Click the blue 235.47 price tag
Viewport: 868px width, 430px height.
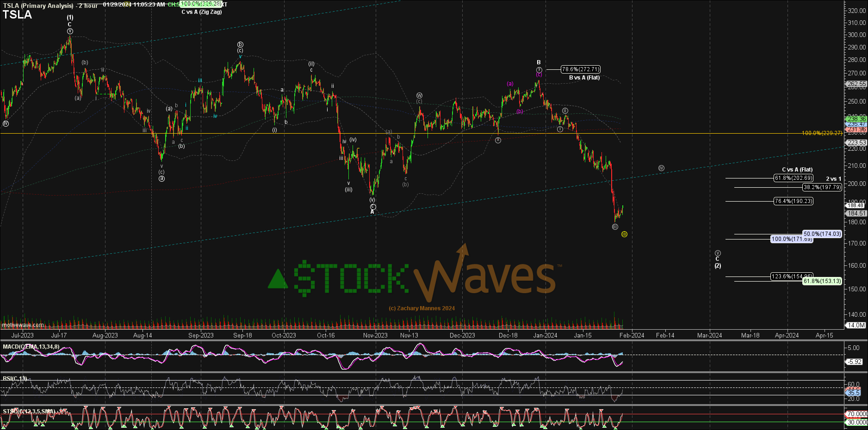pyautogui.click(x=856, y=124)
